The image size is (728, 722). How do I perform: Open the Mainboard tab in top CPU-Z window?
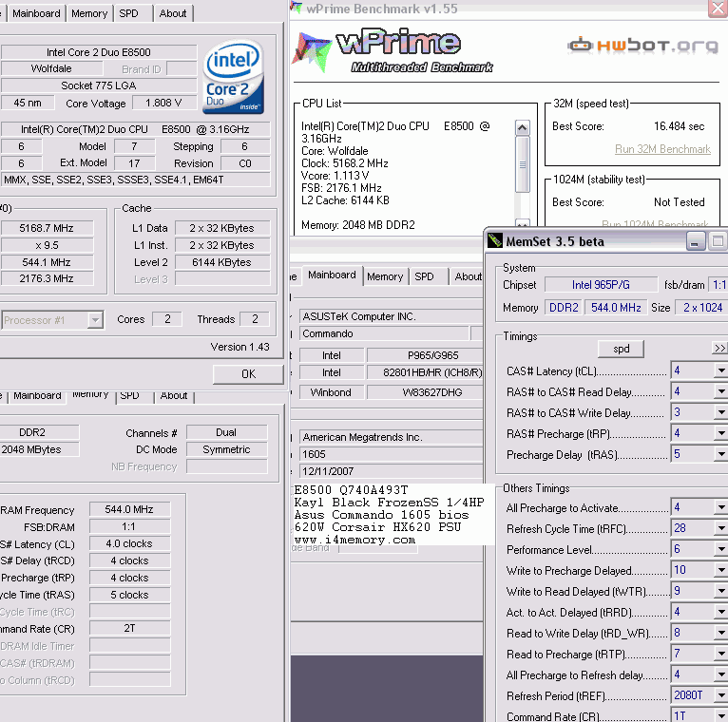(x=36, y=13)
